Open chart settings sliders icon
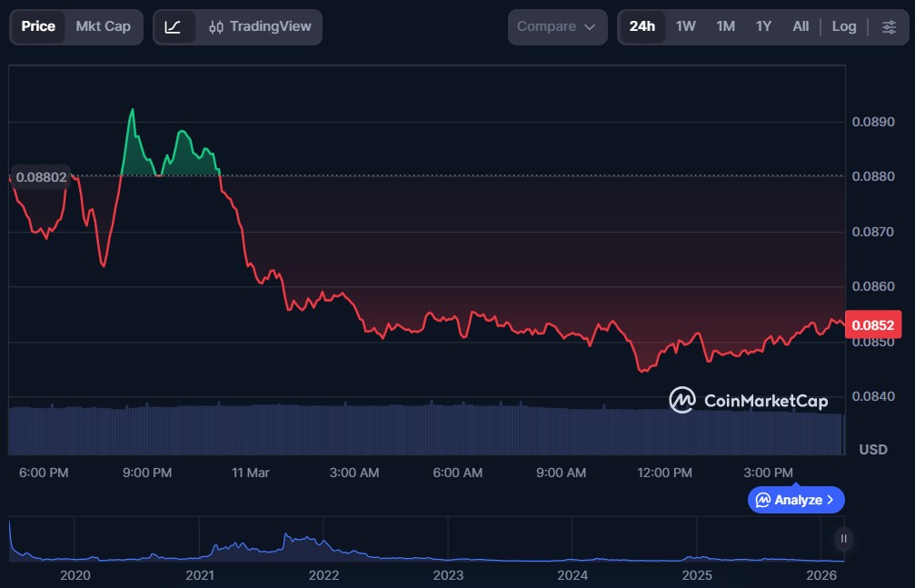This screenshot has width=915, height=588. coord(889,26)
